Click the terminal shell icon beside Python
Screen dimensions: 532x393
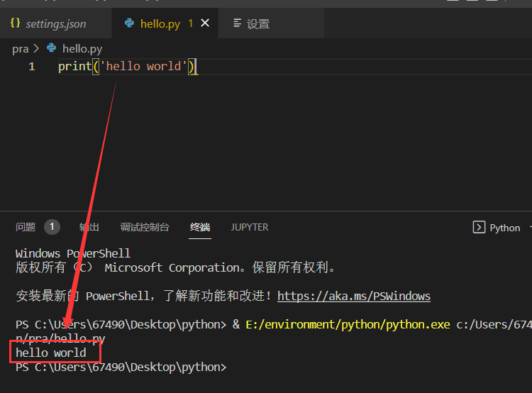pos(479,227)
